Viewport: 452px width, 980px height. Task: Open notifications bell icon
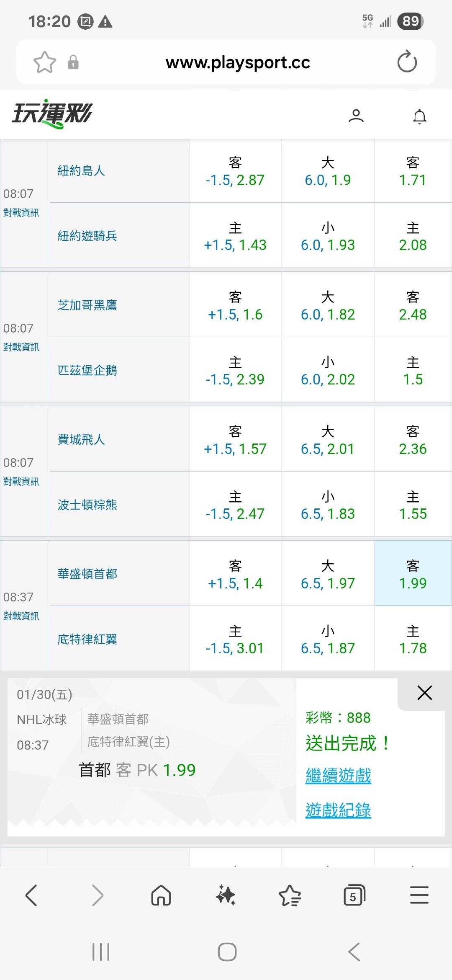tap(419, 116)
